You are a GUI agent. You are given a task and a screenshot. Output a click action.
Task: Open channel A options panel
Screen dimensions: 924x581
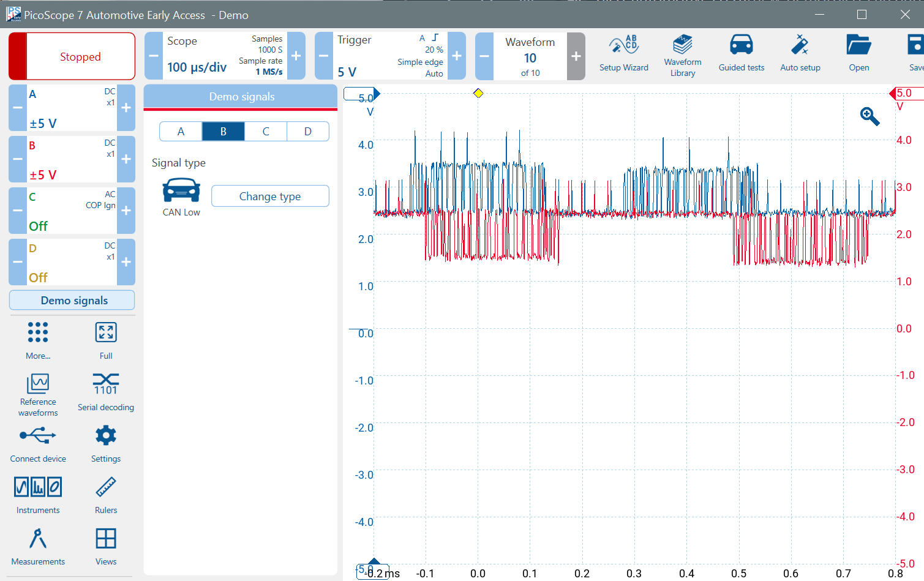pos(72,108)
